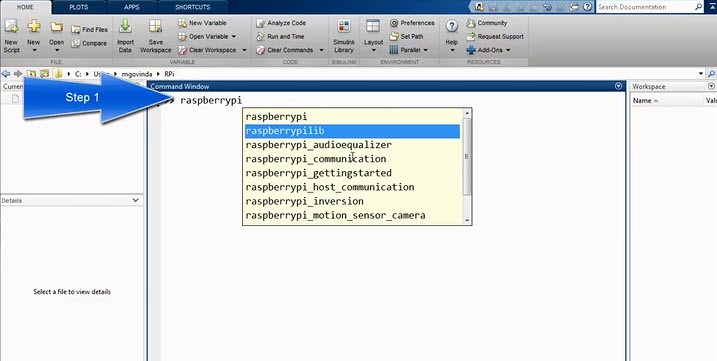
Task: Click the Clear Commands button icon
Action: pyautogui.click(x=261, y=50)
